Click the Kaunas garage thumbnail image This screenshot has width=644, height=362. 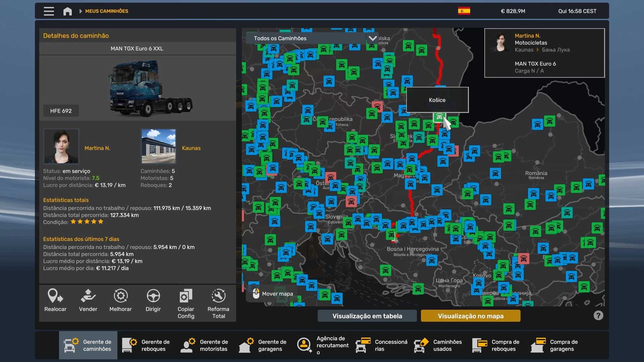[158, 146]
